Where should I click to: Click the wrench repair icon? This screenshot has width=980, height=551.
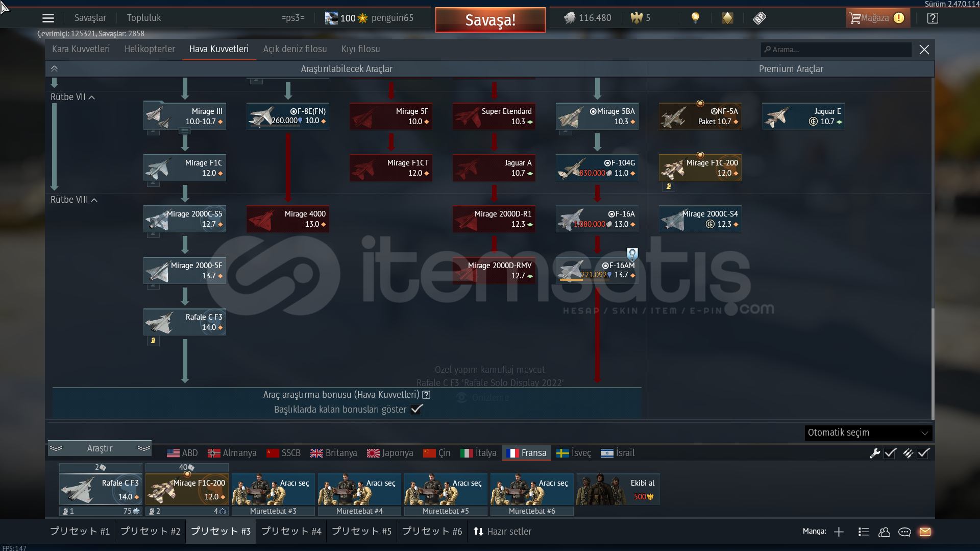[x=875, y=453]
